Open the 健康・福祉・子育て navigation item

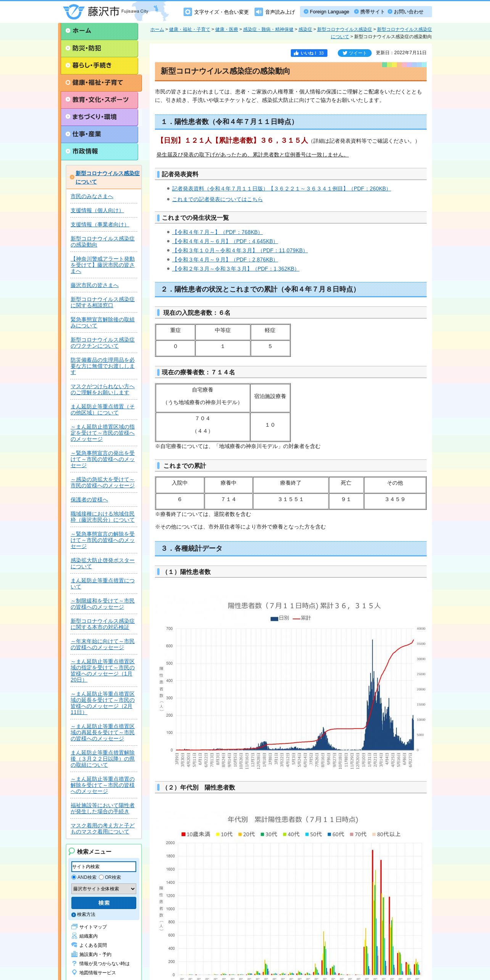101,83
